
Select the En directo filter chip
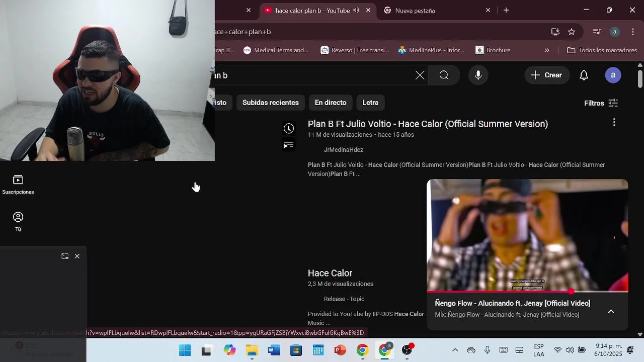point(331,103)
